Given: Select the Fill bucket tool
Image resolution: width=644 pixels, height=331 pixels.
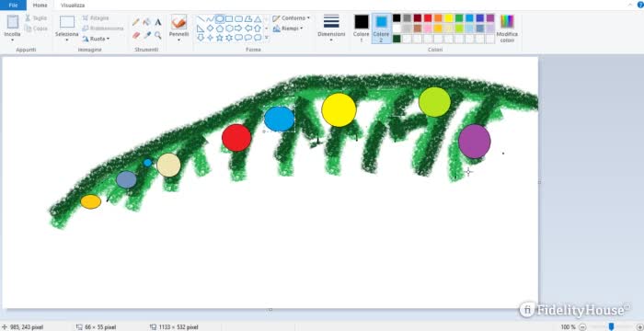Looking at the screenshot, I should point(146,22).
